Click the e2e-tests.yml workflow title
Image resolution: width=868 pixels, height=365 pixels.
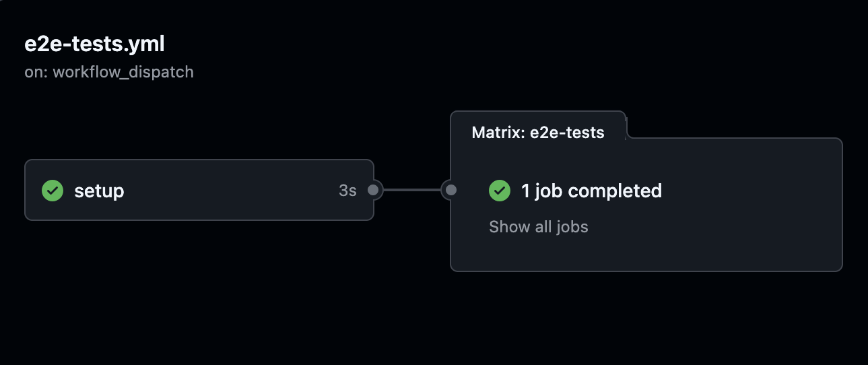tap(94, 44)
